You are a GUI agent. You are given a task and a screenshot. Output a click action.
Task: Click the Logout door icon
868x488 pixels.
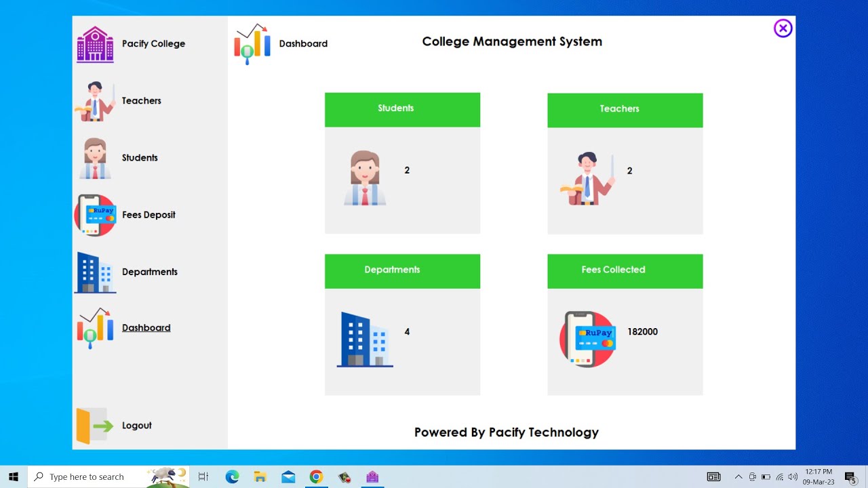95,426
